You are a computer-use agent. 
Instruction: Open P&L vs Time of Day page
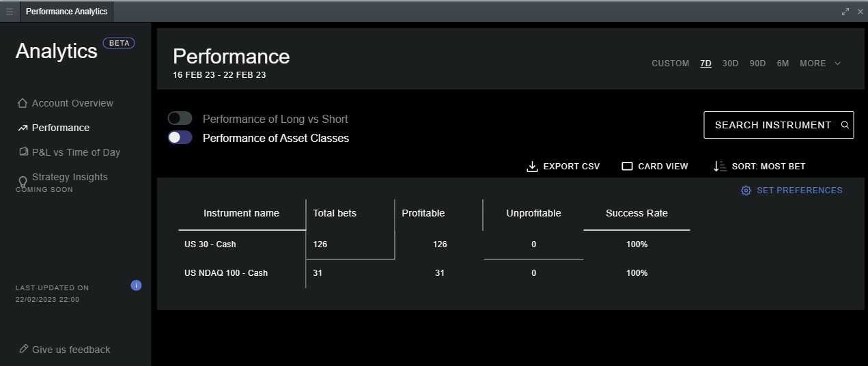click(76, 152)
